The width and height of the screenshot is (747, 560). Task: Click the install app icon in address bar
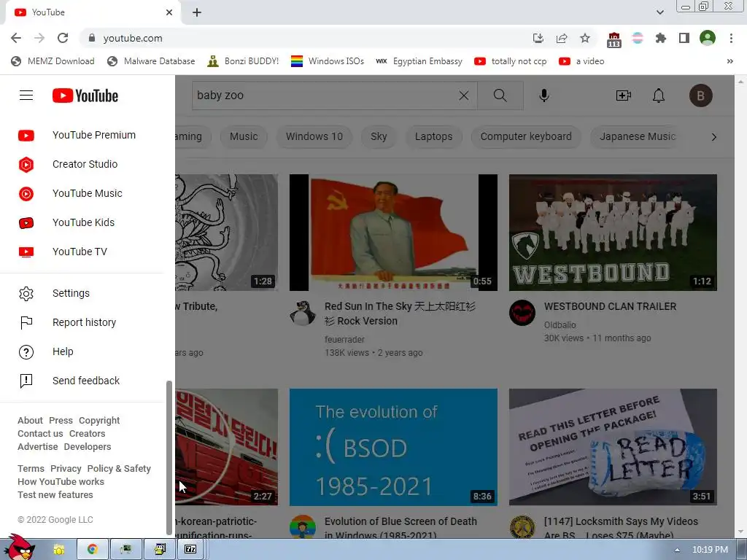538,38
